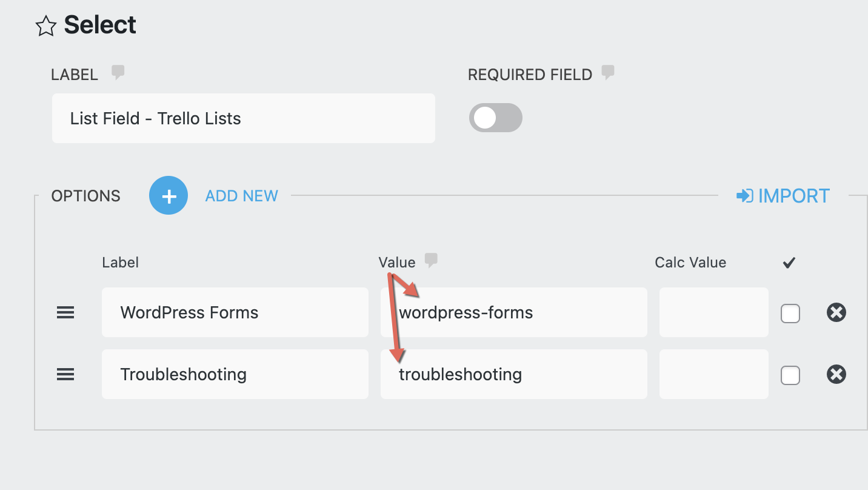The height and width of the screenshot is (490, 868).
Task: Click the help bubble next to REQUIRED FIELD
Action: (x=607, y=73)
